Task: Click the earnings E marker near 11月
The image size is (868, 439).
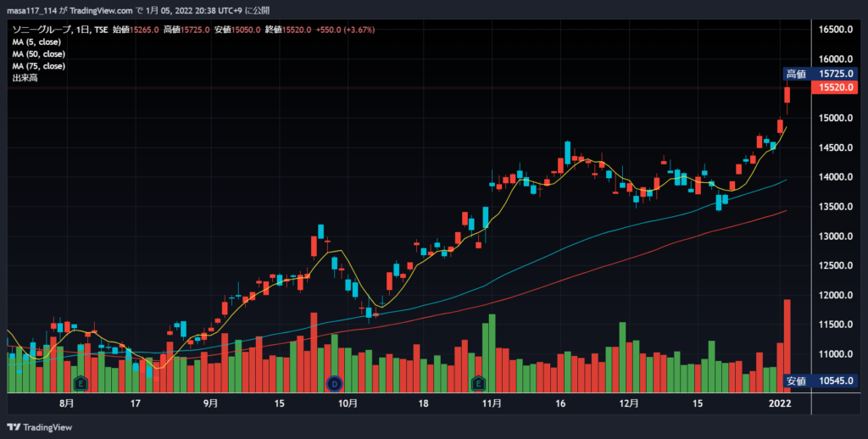Action: coord(478,382)
